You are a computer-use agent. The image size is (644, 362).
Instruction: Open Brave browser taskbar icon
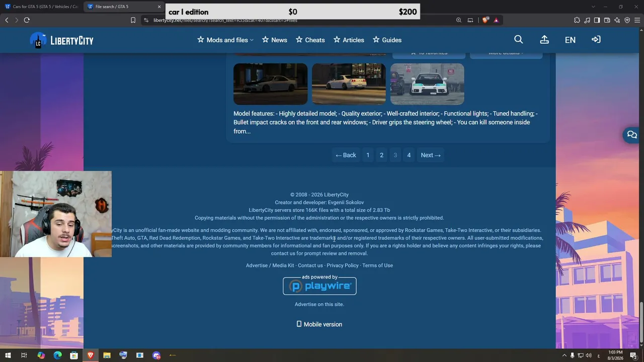coord(91,355)
